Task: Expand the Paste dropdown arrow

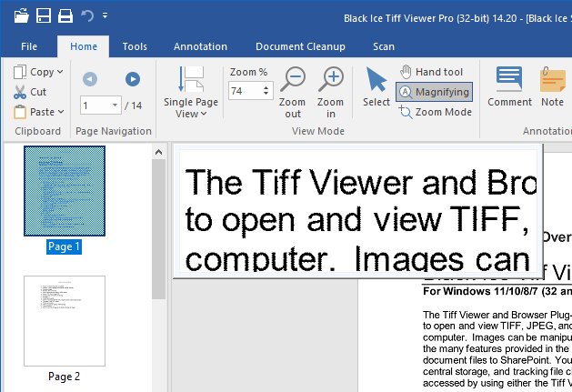Action: 61,112
